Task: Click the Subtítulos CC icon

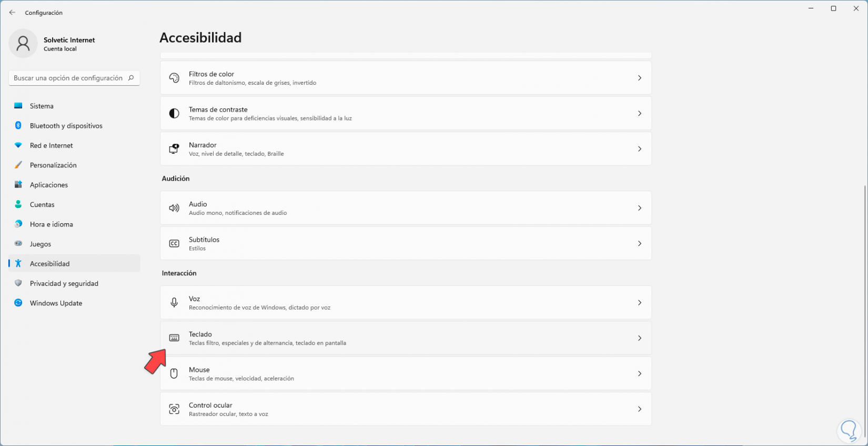Action: point(174,243)
